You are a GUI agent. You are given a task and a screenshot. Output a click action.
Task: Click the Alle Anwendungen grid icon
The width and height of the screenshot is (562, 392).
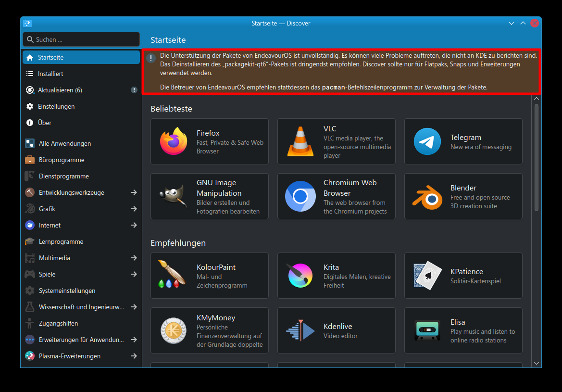[30, 143]
